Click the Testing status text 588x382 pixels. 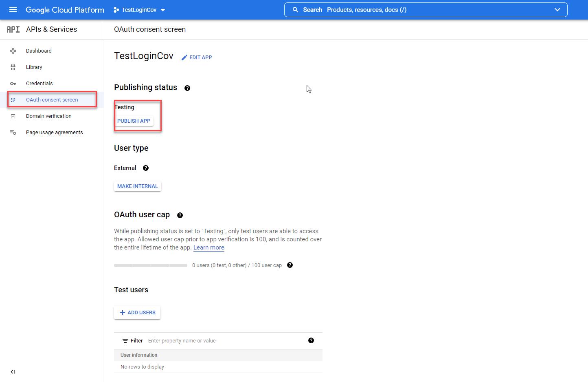[124, 107]
